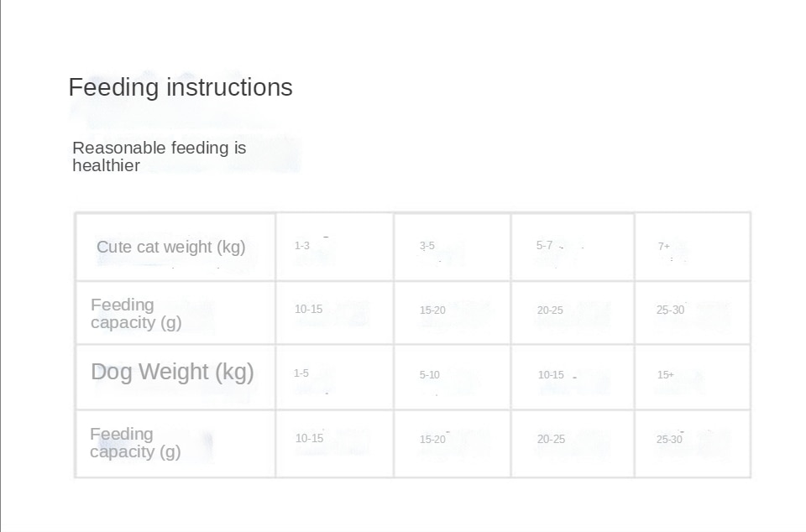Click the 3-5 cat weight cell
This screenshot has width=806, height=532.
pos(427,246)
